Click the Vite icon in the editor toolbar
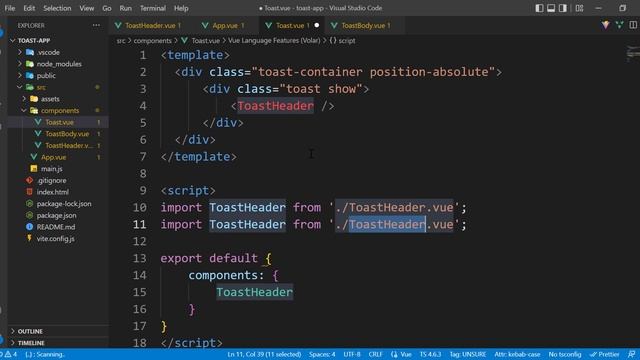The height and width of the screenshot is (360, 640). pyautogui.click(x=605, y=25)
